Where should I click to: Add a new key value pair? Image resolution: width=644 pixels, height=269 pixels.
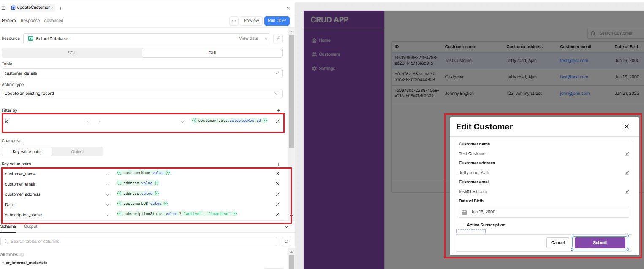(278, 164)
